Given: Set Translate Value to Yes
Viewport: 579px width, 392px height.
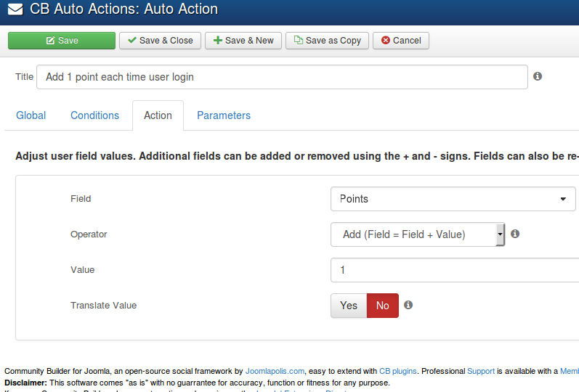Looking at the screenshot, I should point(349,306).
